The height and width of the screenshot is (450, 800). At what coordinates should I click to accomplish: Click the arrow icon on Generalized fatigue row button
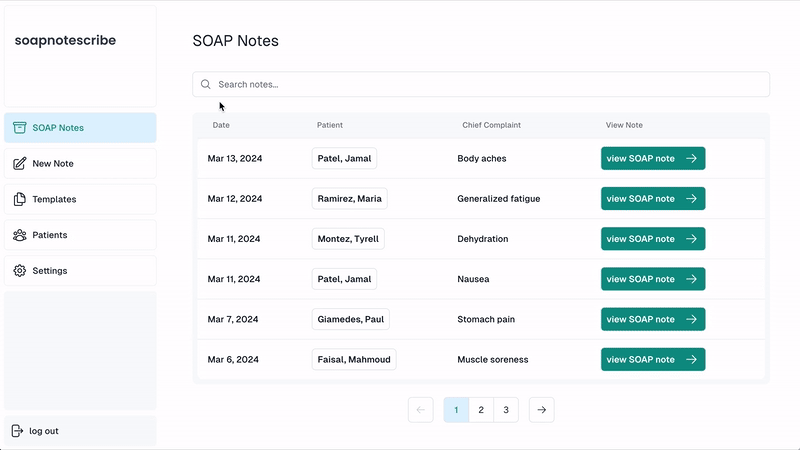pos(691,198)
